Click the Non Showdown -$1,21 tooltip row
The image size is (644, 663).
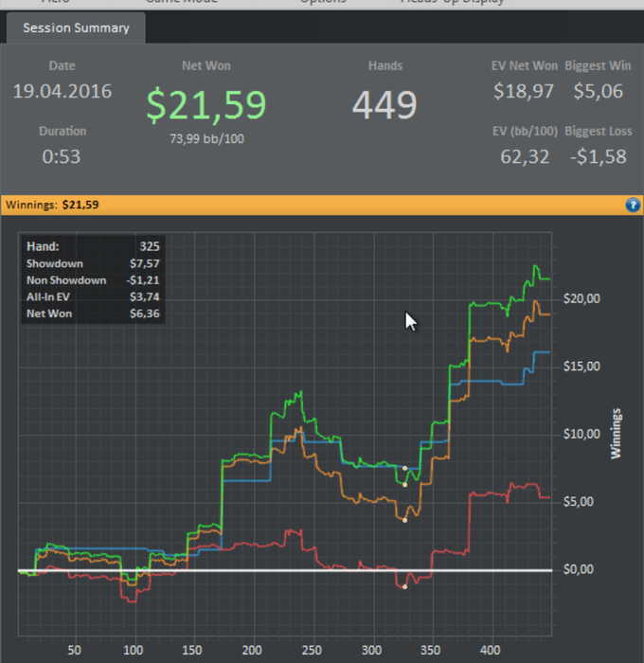[x=93, y=280]
